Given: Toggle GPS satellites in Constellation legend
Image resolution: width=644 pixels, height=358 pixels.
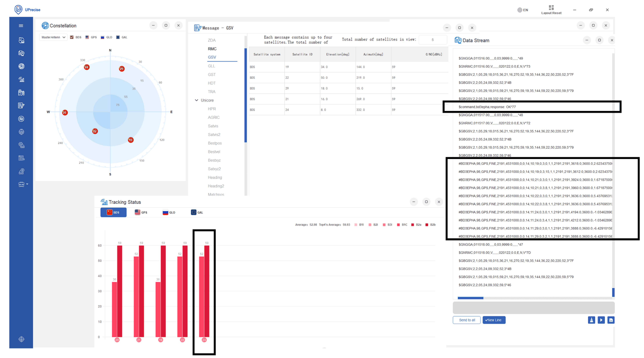Looking at the screenshot, I should [87, 37].
